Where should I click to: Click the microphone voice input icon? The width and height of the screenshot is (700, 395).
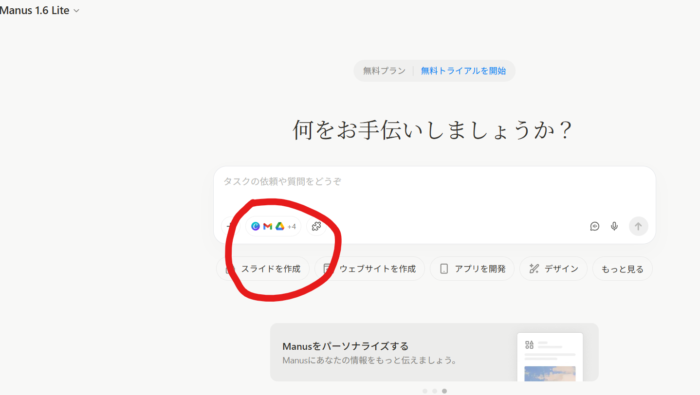614,226
